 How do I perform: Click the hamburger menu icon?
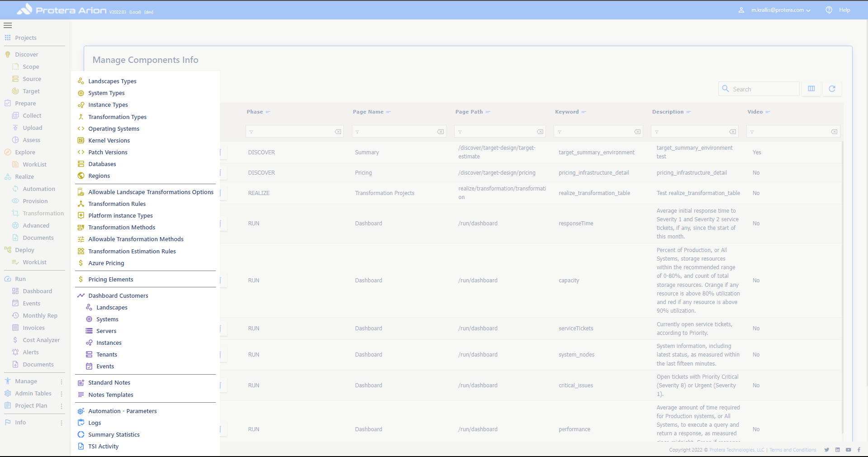click(x=8, y=25)
